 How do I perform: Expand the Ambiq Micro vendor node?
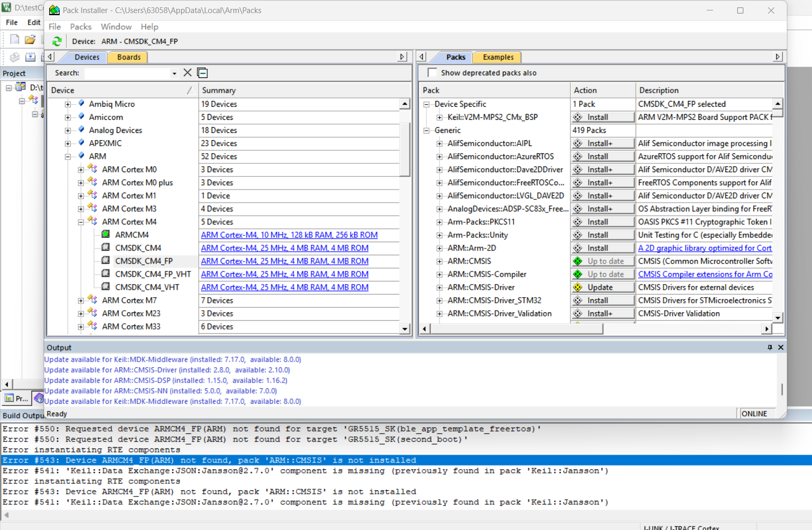[68, 104]
